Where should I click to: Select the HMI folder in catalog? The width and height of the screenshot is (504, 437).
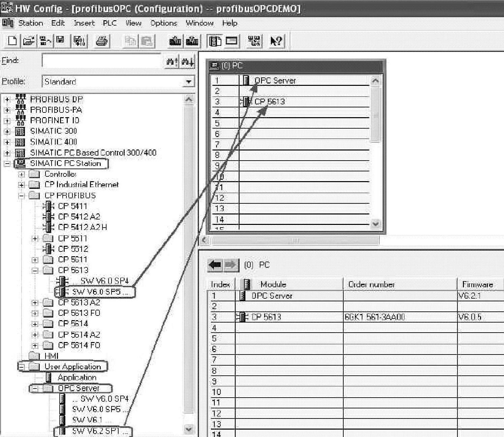(51, 356)
